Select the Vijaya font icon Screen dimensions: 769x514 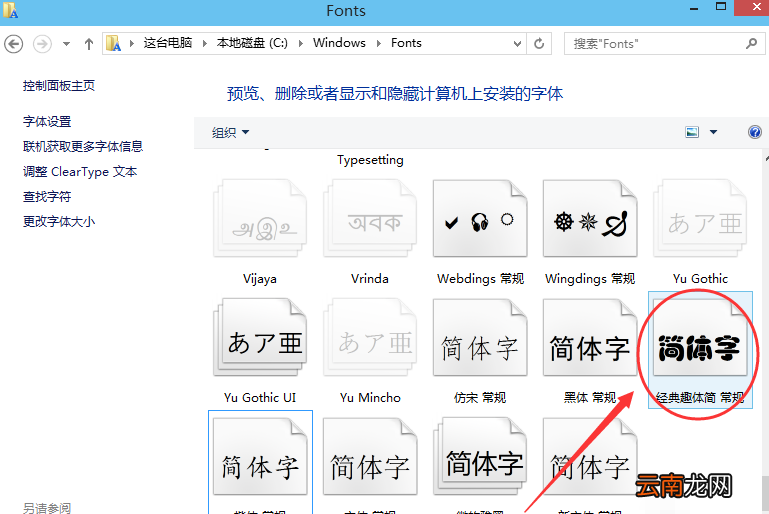[260, 218]
